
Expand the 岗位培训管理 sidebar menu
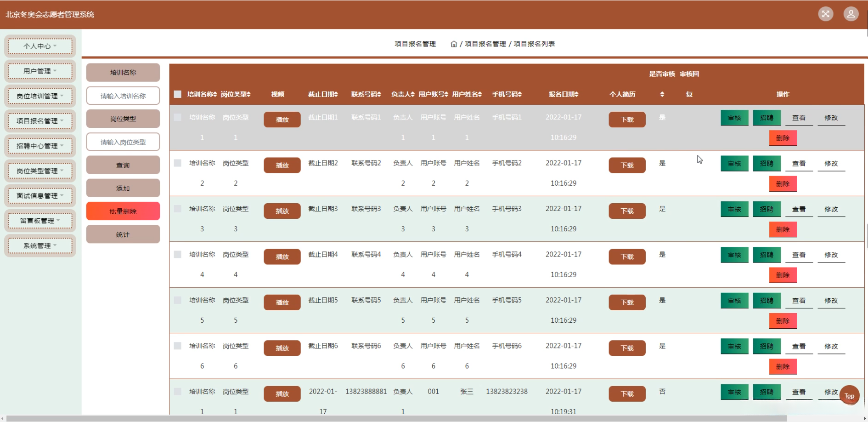point(40,96)
